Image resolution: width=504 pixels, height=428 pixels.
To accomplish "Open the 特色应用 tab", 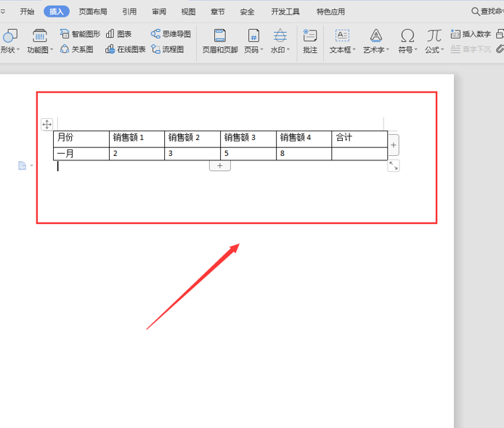I will tap(330, 12).
